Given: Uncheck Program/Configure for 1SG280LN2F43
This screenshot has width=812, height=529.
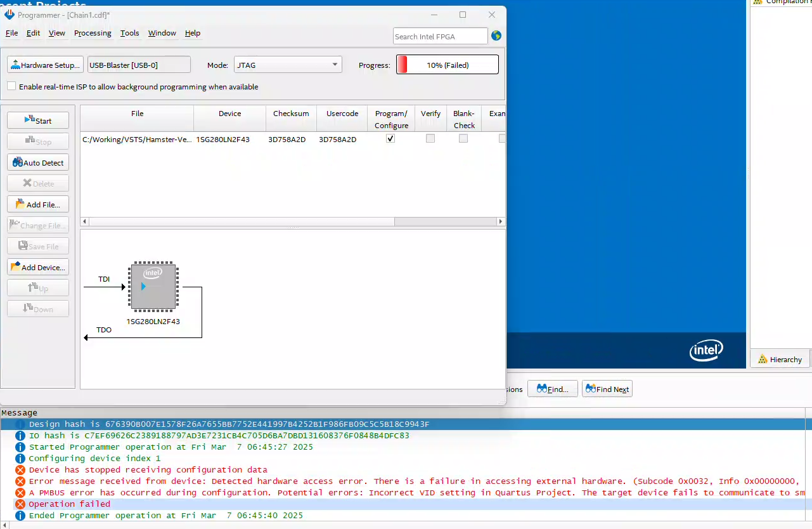Looking at the screenshot, I should [x=390, y=138].
